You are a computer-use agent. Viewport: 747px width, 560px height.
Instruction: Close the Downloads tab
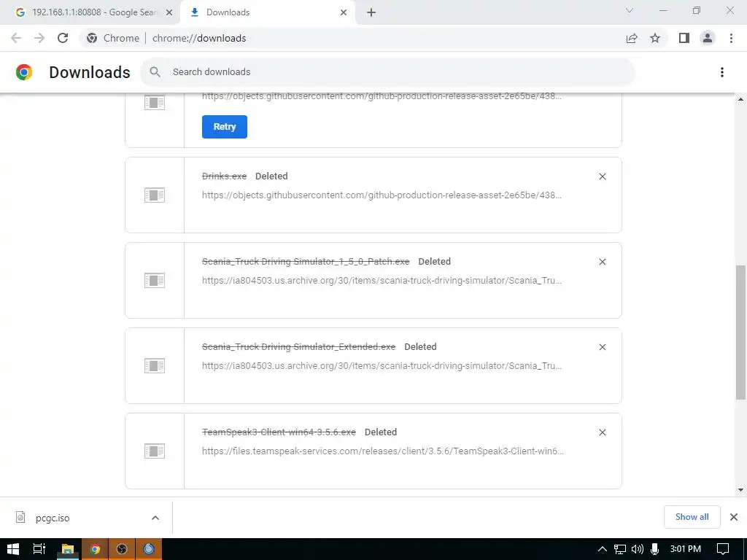point(344,12)
